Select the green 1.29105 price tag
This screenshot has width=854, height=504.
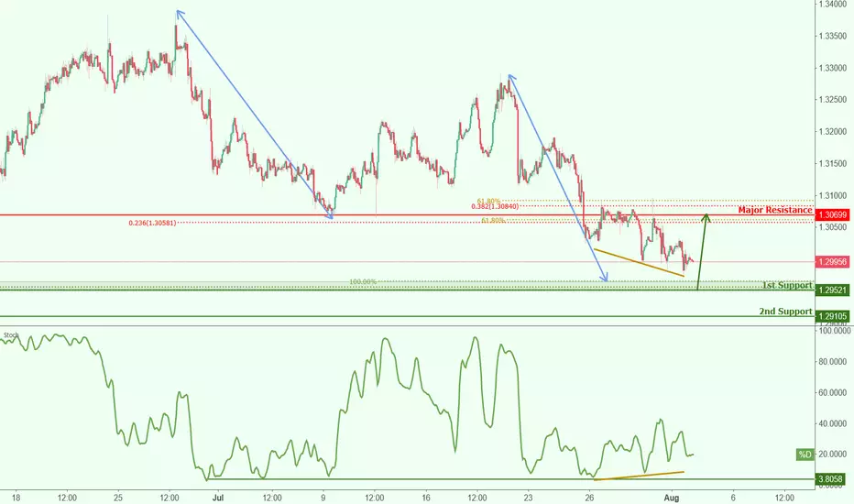[x=832, y=316]
